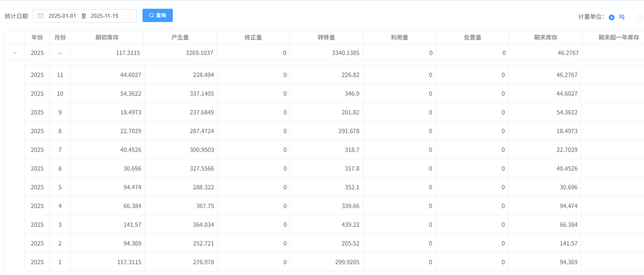Screen dimensions: 644x275
Task: Click the calendar icon in date picker
Action: (x=41, y=16)
